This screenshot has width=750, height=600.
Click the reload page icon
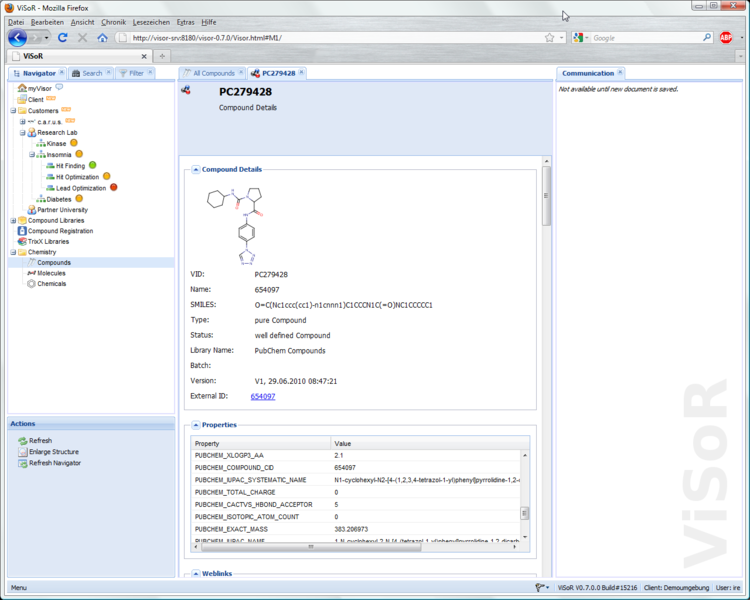[63, 37]
